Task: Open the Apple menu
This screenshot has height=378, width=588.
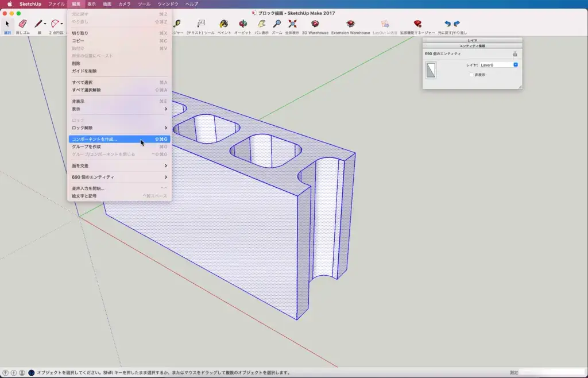Action: [x=10, y=4]
